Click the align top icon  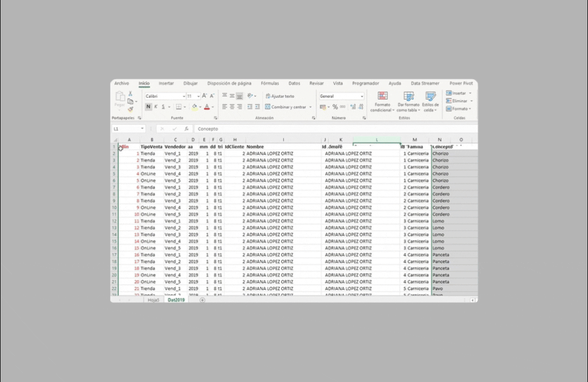[x=224, y=96]
